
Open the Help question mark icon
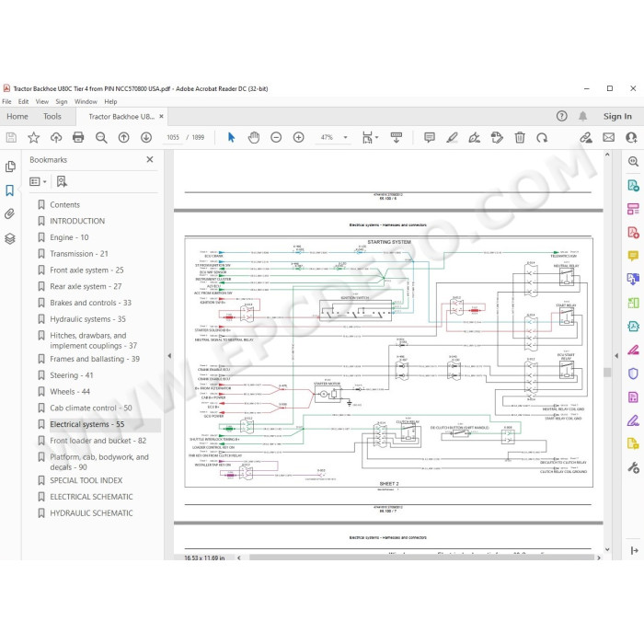[561, 116]
